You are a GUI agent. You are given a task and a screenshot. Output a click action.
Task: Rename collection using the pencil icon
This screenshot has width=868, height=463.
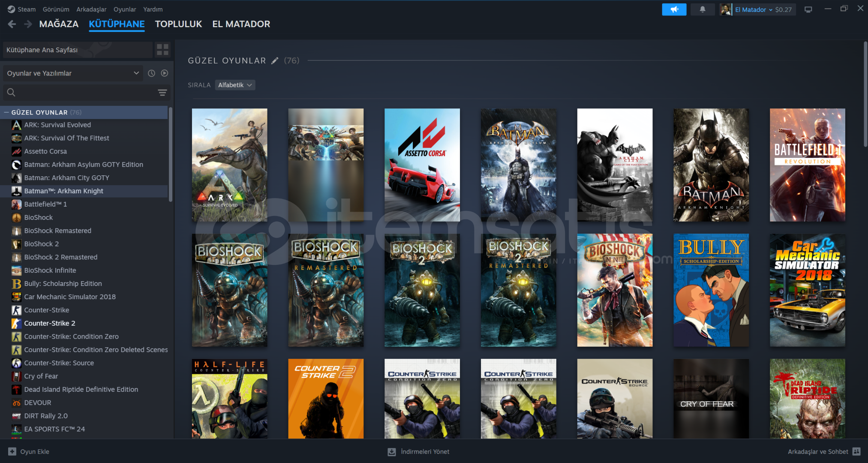point(275,61)
